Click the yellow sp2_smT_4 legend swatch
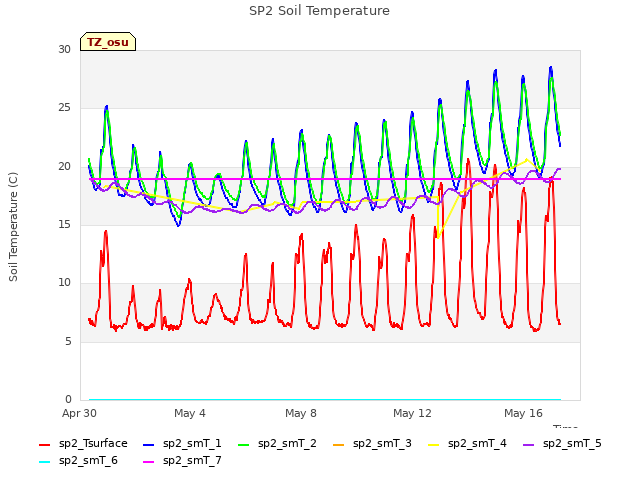Screen dimensions: 640x480 tap(433, 444)
